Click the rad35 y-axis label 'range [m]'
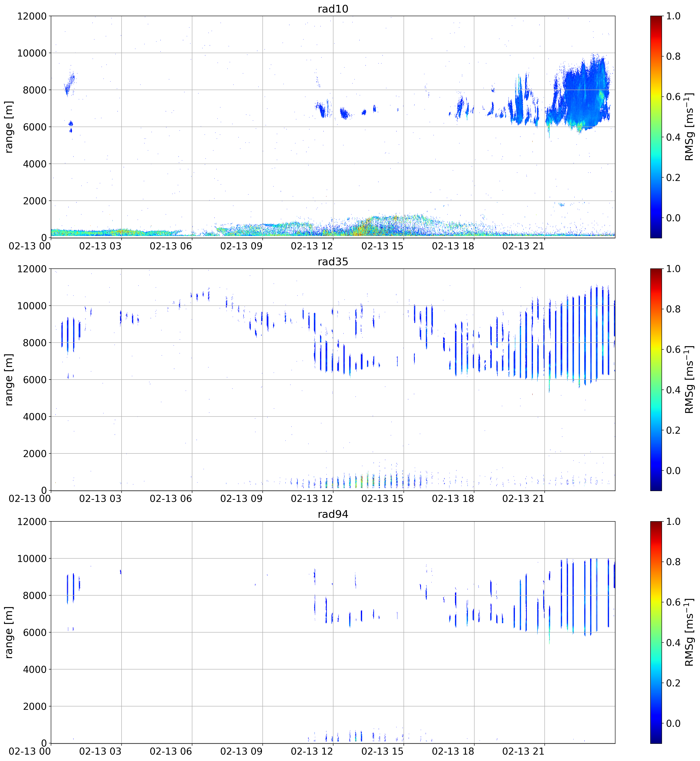Image resolution: width=700 pixels, height=761 pixels. pos(9,380)
